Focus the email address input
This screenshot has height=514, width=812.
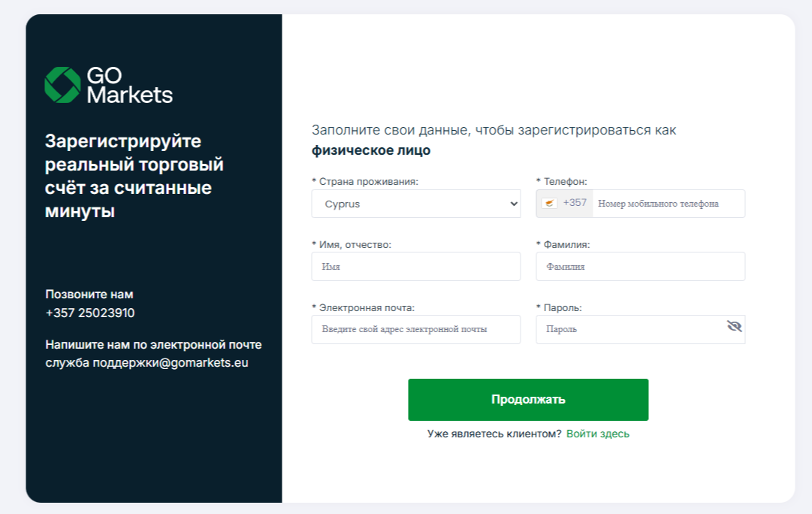point(415,329)
